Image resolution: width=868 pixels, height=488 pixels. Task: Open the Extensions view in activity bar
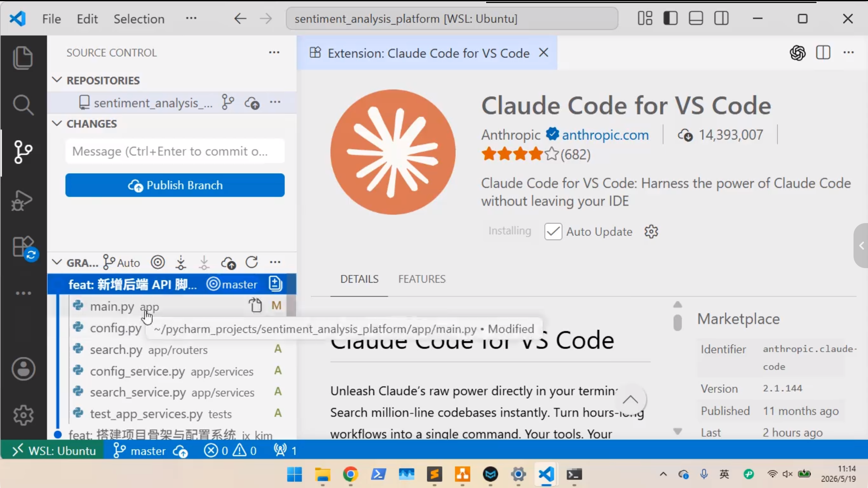24,247
